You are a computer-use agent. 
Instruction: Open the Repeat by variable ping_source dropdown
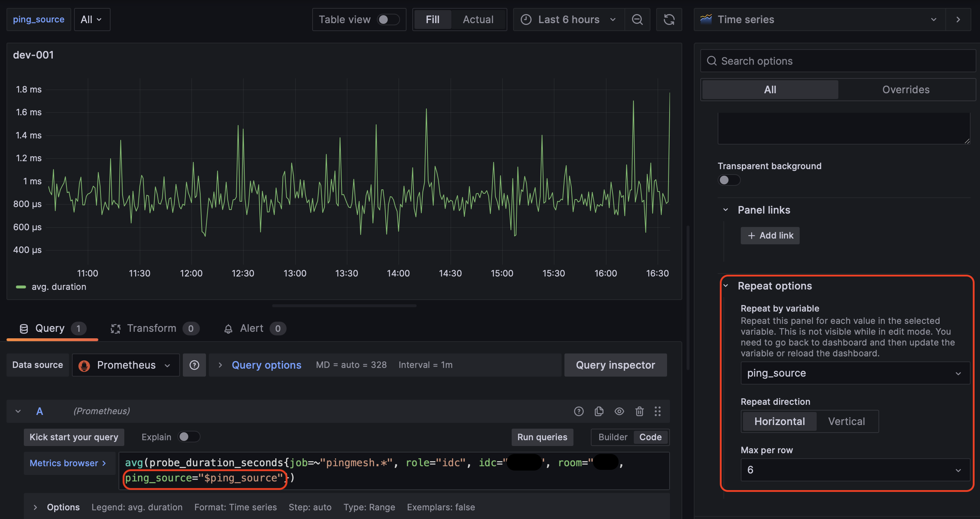coord(855,373)
